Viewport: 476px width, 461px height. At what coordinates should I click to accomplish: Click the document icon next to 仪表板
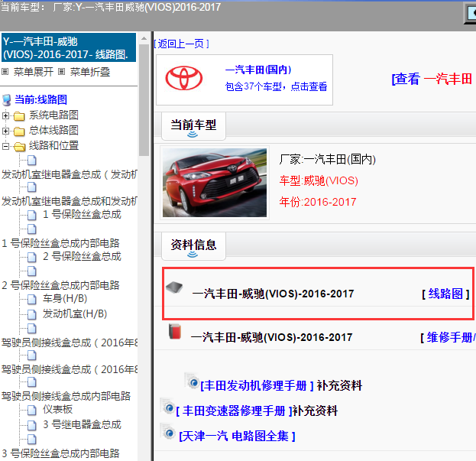coord(32,410)
